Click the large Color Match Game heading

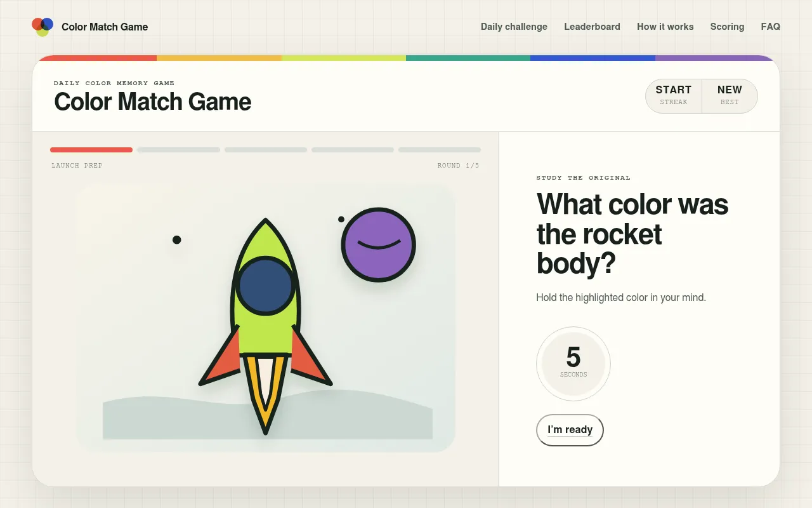click(153, 102)
